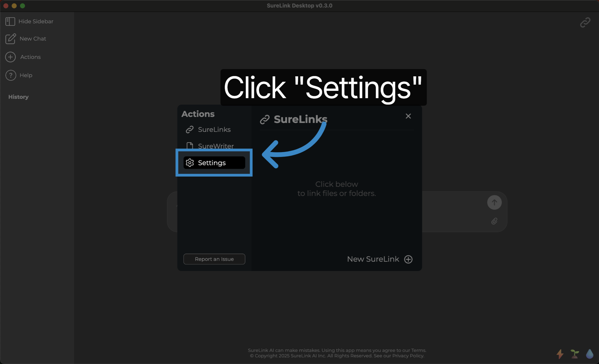Select SureLinks in the Actions menu

214,129
